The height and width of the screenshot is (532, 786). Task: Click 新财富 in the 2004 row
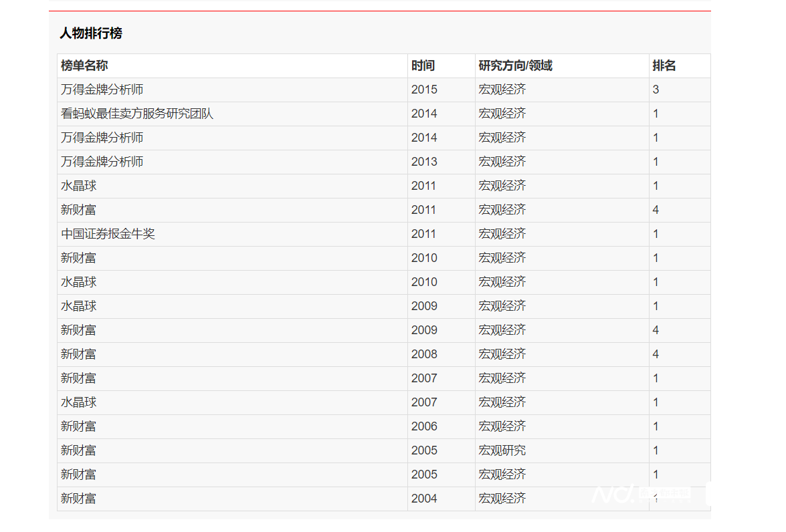(78, 499)
